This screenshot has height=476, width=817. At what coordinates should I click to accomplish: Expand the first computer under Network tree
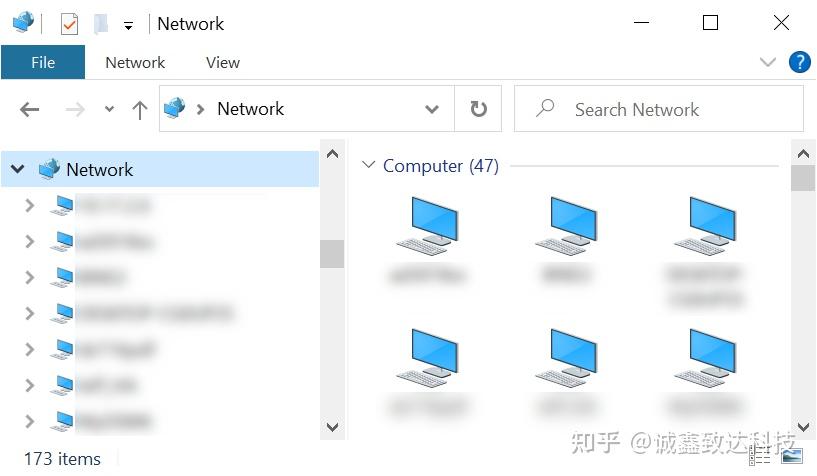tap(30, 206)
